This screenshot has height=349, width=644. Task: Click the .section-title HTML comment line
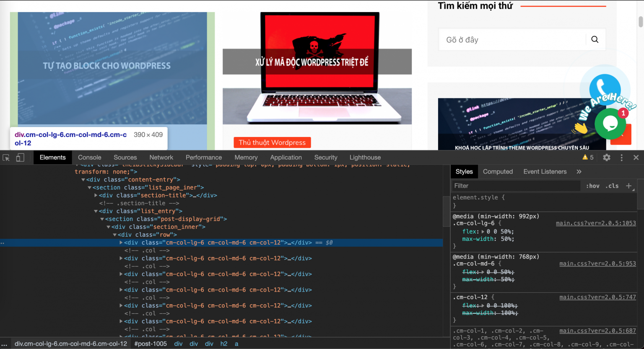(x=139, y=204)
